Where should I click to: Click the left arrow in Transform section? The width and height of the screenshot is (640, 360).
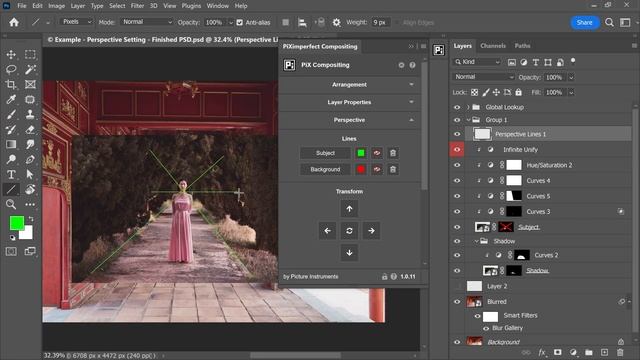pos(327,231)
